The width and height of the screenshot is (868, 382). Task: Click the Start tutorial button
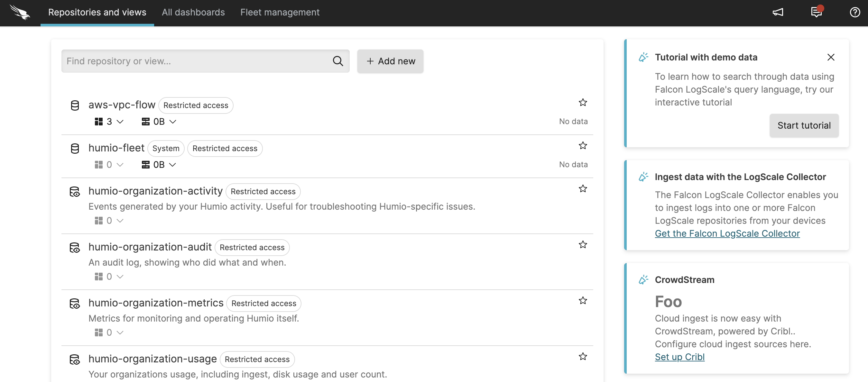(x=804, y=125)
